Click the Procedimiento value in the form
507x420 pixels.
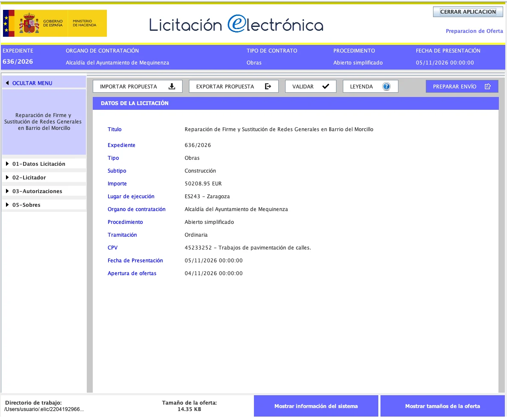pos(209,222)
